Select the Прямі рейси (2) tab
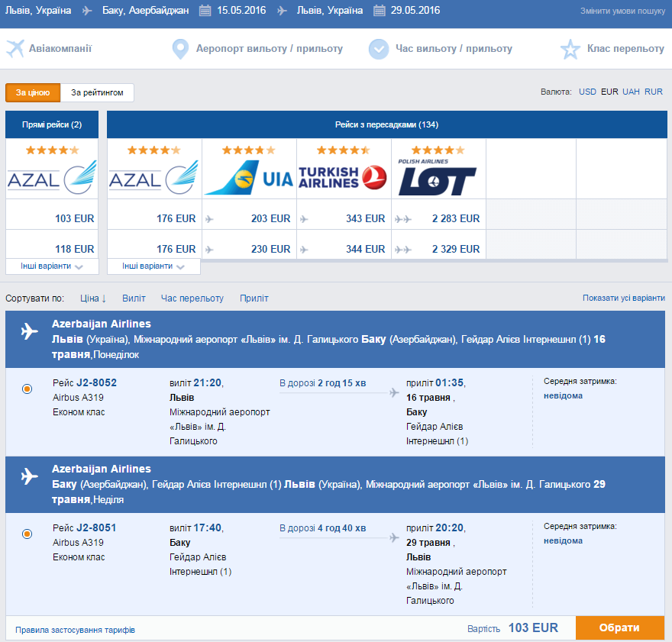Image resolution: width=672 pixels, height=642 pixels. (52, 124)
